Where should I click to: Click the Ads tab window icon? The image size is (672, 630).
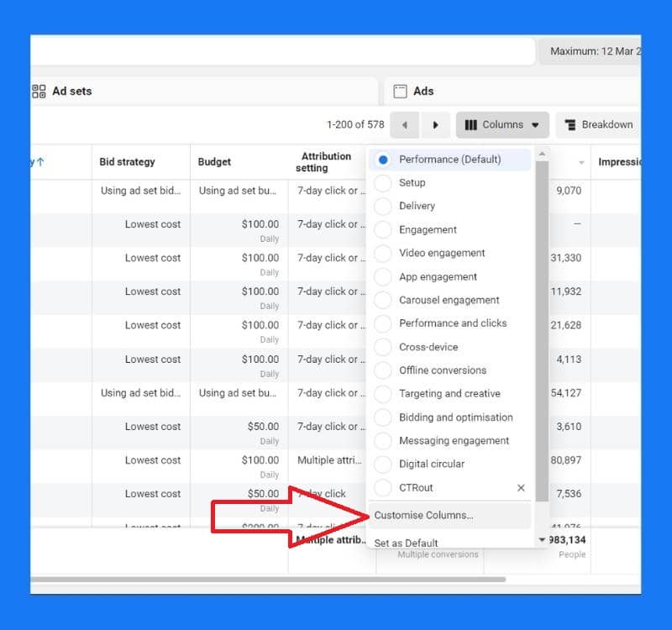click(400, 91)
